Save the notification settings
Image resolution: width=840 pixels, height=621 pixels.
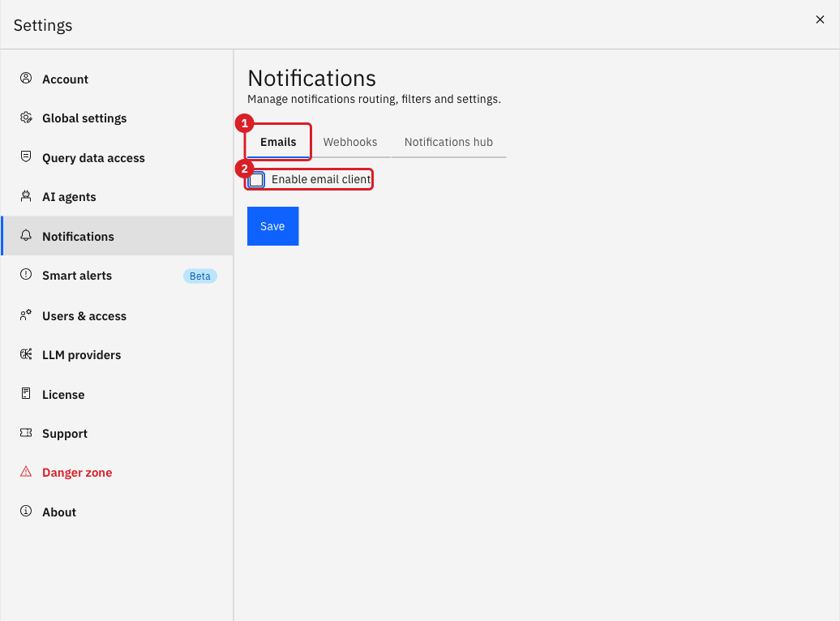tap(272, 226)
